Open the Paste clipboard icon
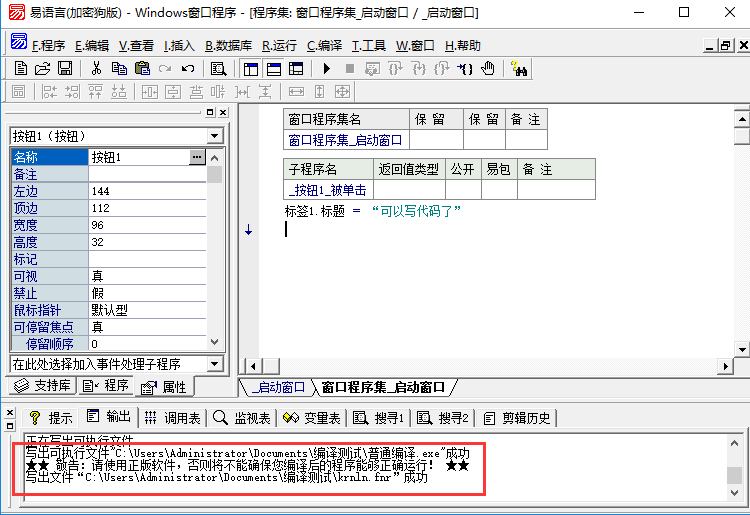The height and width of the screenshot is (515, 750). (x=142, y=69)
